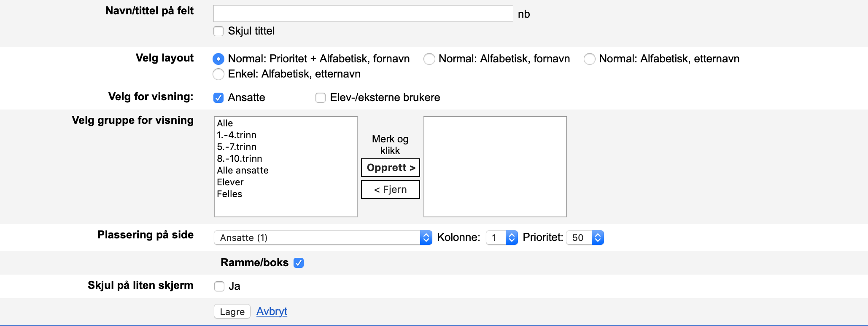Image resolution: width=868 pixels, height=326 pixels.
Task: Select Alle ansatte group entry
Action: tap(243, 171)
